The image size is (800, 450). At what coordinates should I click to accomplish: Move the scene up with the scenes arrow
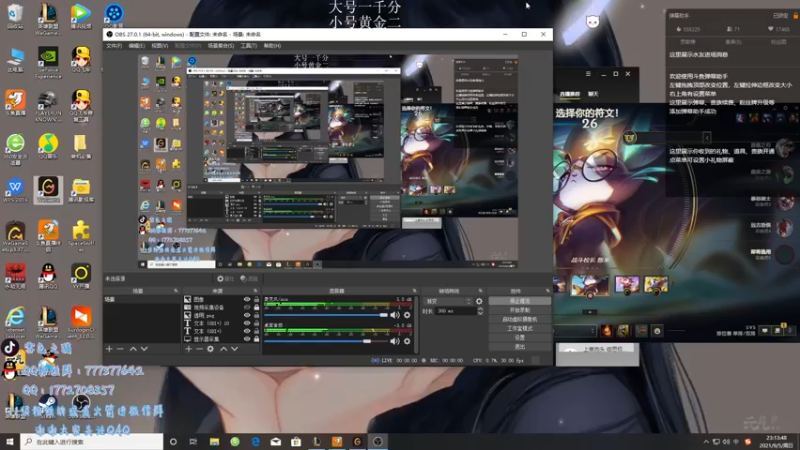[133, 349]
